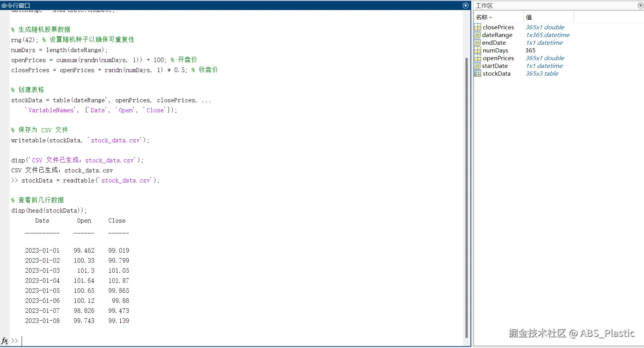Select endDate in the workspace list
The width and height of the screenshot is (644, 348).
pyautogui.click(x=494, y=42)
